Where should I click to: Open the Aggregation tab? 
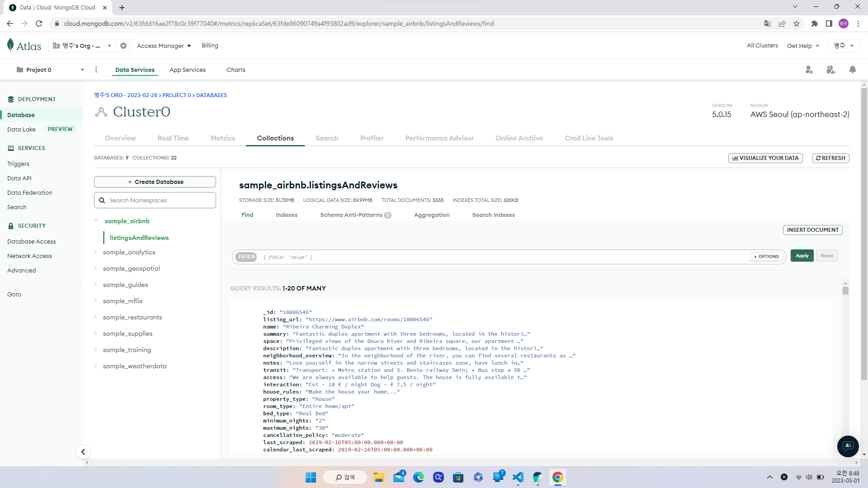[432, 215]
